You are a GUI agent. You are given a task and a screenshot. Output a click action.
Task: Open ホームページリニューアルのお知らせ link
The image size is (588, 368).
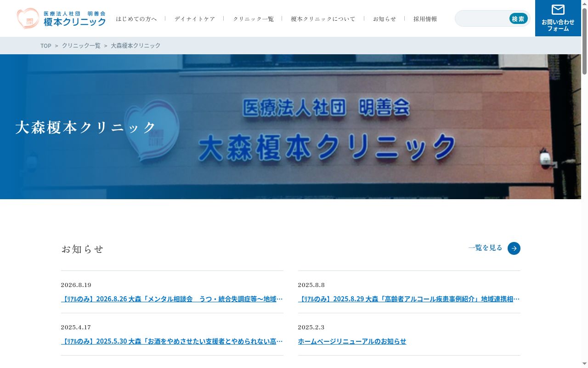pyautogui.click(x=352, y=341)
